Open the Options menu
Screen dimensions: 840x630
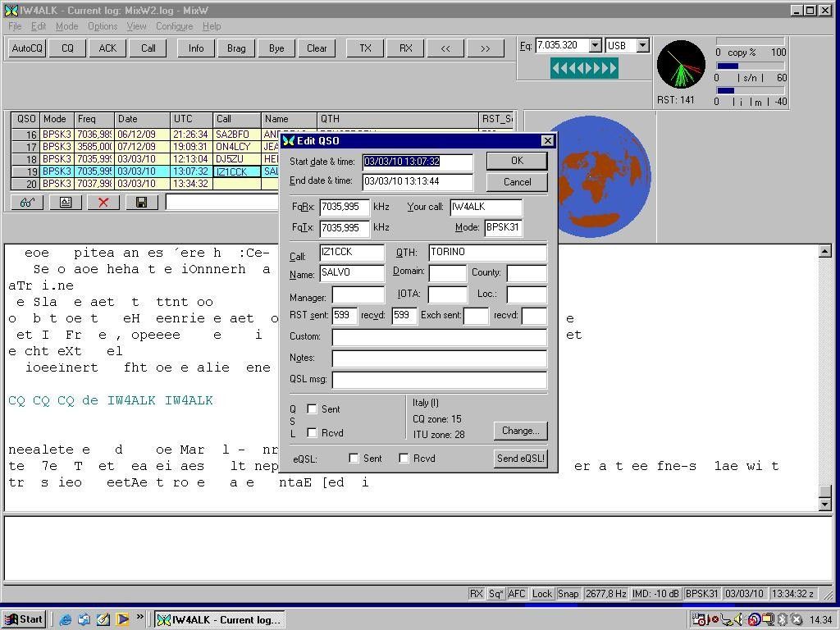(103, 26)
